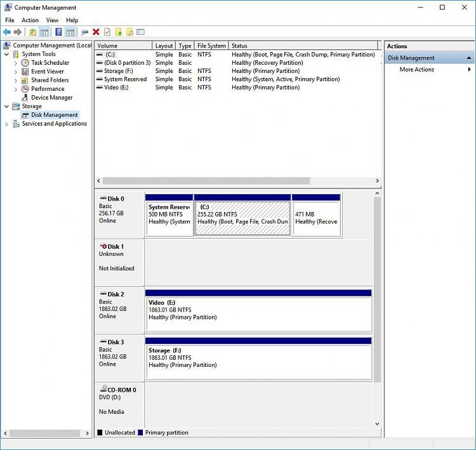Expand the Performance arrow

click(x=16, y=89)
